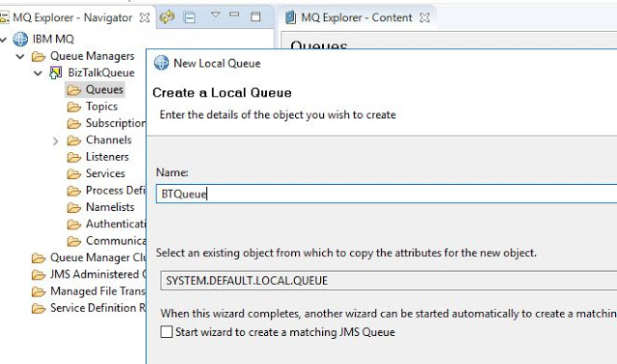
Task: Minimize the Navigator view panel
Action: point(234,14)
